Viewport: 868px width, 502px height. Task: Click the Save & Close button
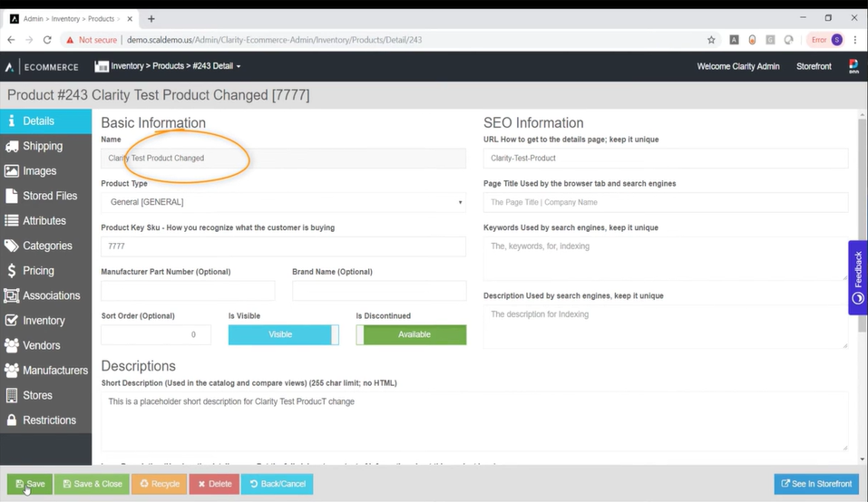pyautogui.click(x=92, y=484)
